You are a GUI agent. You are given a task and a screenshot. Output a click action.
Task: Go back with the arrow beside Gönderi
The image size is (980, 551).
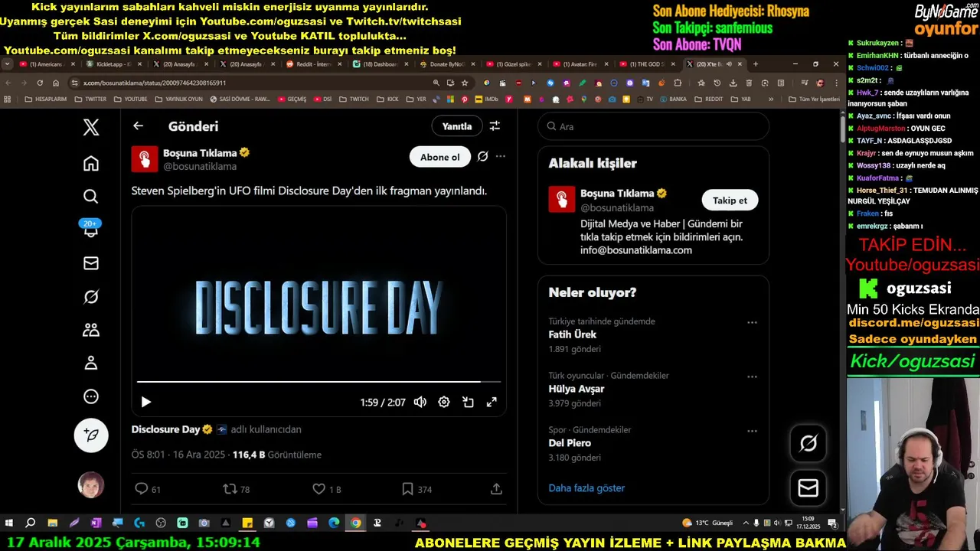point(138,126)
